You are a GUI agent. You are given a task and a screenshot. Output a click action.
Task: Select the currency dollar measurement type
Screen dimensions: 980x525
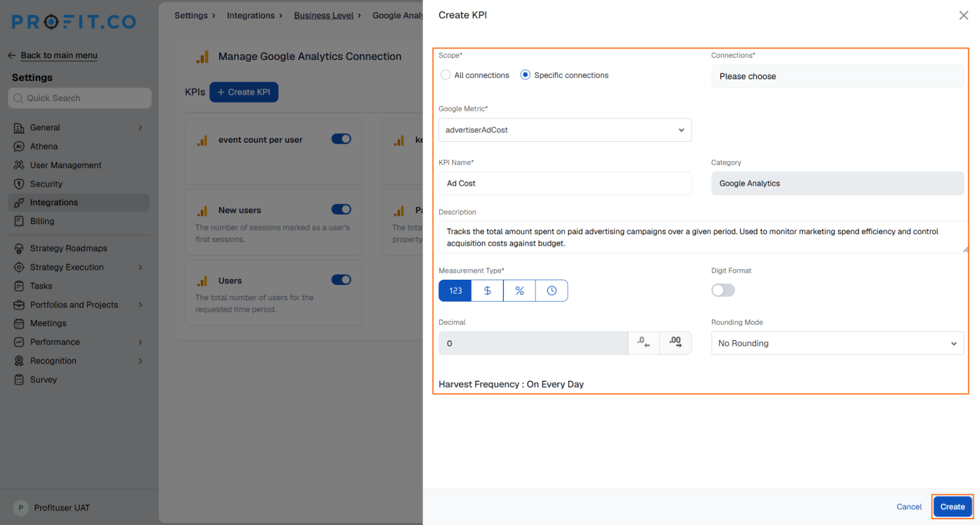tap(487, 291)
